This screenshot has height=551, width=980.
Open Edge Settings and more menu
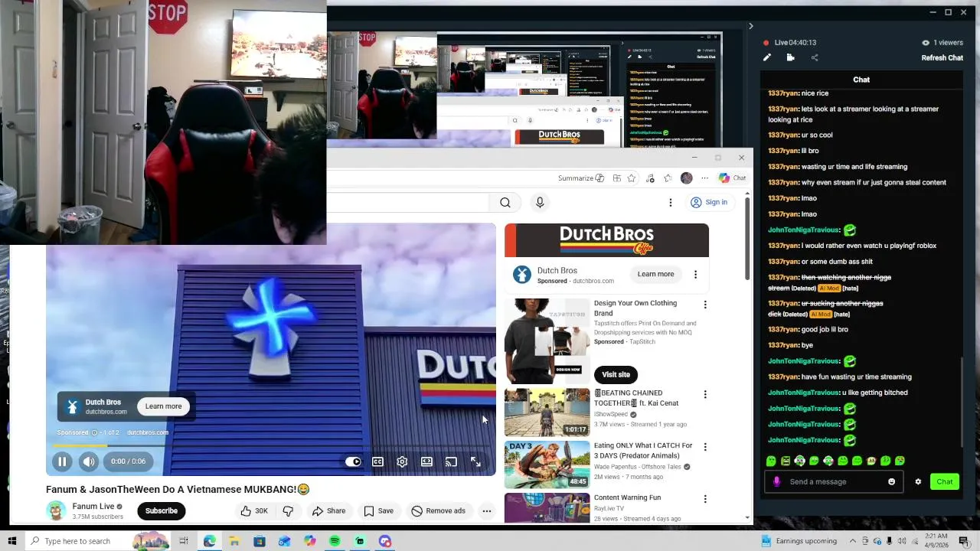point(705,178)
